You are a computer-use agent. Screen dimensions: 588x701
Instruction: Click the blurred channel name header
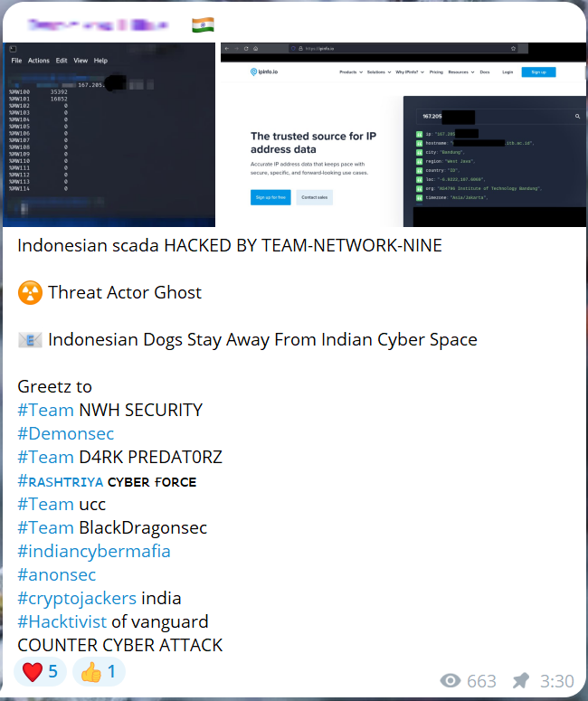click(x=98, y=25)
